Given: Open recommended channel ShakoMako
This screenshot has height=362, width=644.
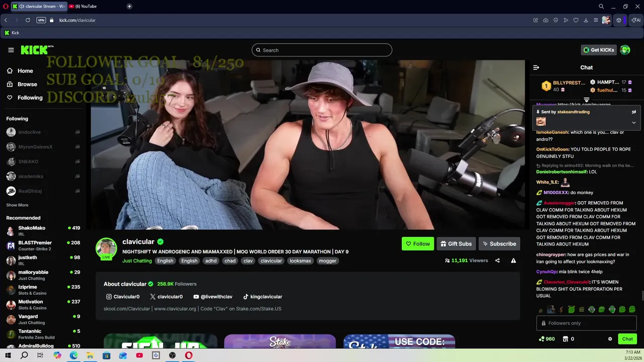Looking at the screenshot, I should click(43, 231).
